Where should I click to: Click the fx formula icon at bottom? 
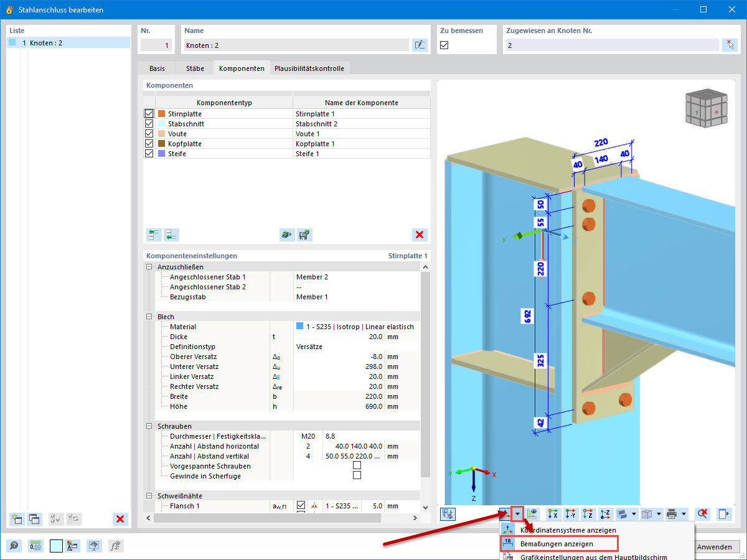click(x=115, y=546)
